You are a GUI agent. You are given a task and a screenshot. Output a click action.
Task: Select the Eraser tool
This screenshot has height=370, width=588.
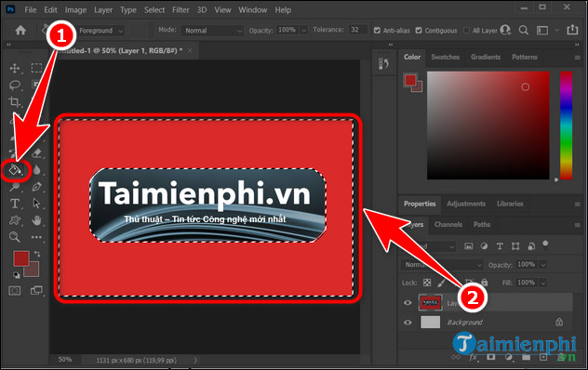(x=36, y=152)
